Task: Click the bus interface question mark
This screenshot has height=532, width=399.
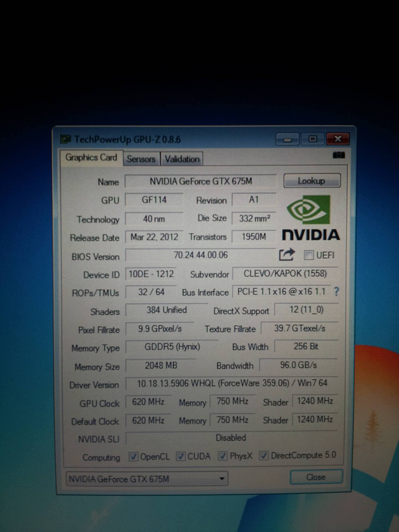Action: coord(336,291)
